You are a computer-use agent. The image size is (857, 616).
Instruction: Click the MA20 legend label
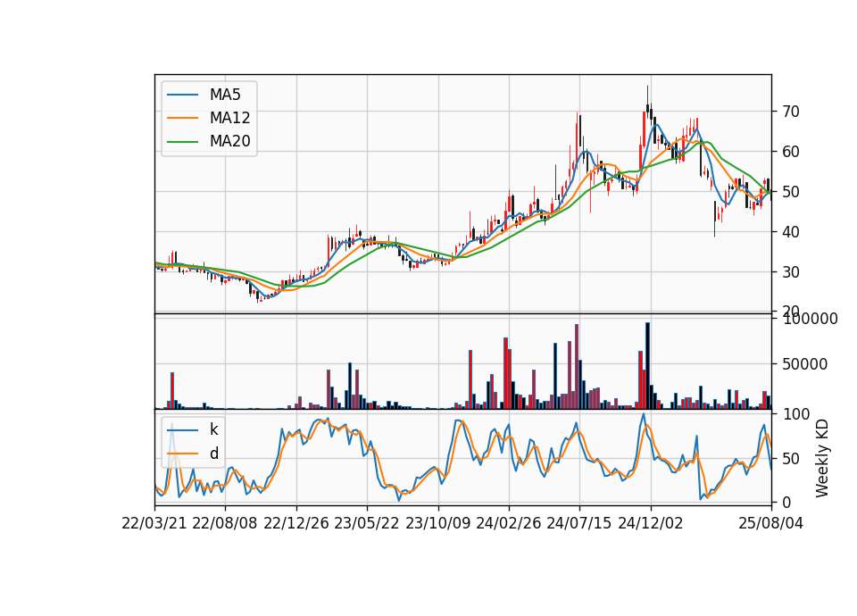(229, 141)
